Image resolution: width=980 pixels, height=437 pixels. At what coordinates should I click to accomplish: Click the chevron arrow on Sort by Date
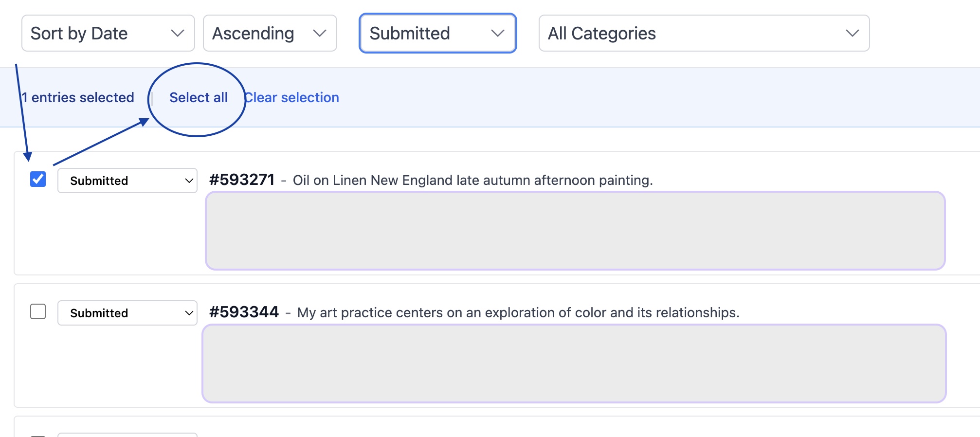pos(178,33)
